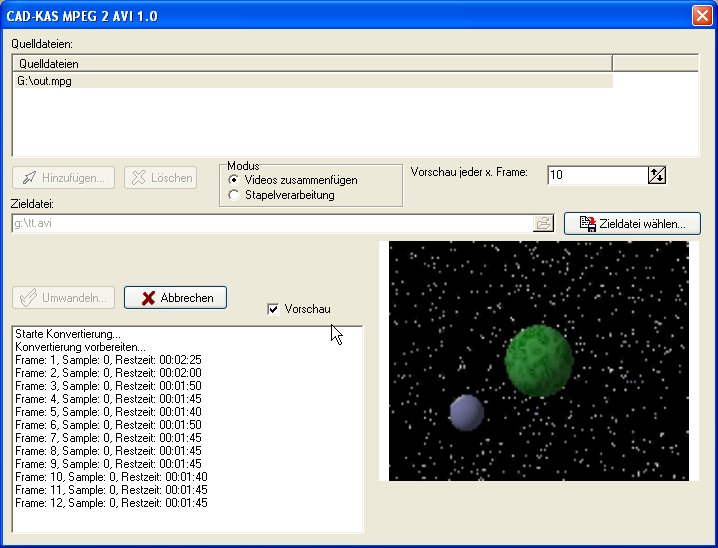Screen dimensions: 718x548
Task: Click the folder browse icon beside Zieldatei field
Action: click(x=544, y=223)
